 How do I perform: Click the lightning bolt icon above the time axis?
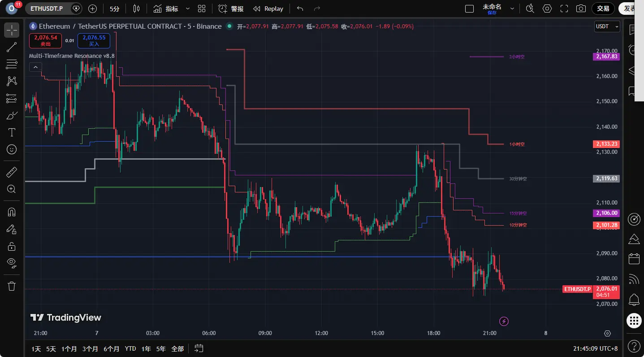click(x=504, y=321)
